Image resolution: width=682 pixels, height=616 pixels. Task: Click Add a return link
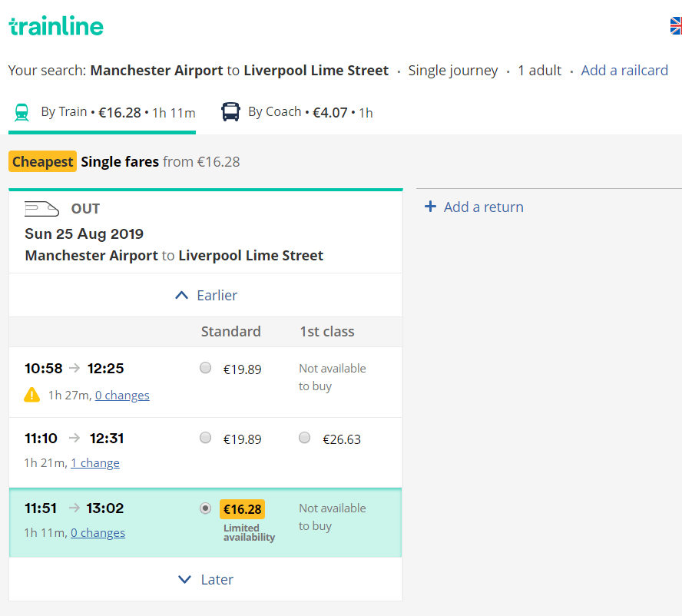coord(484,207)
